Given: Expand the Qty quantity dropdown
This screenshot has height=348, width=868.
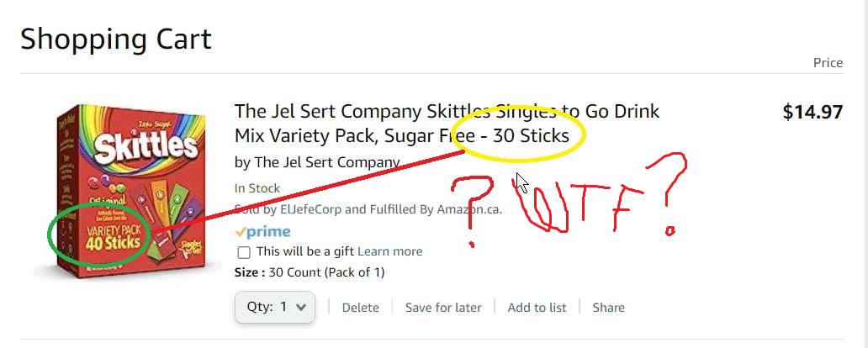Looking at the screenshot, I should tap(275, 307).
